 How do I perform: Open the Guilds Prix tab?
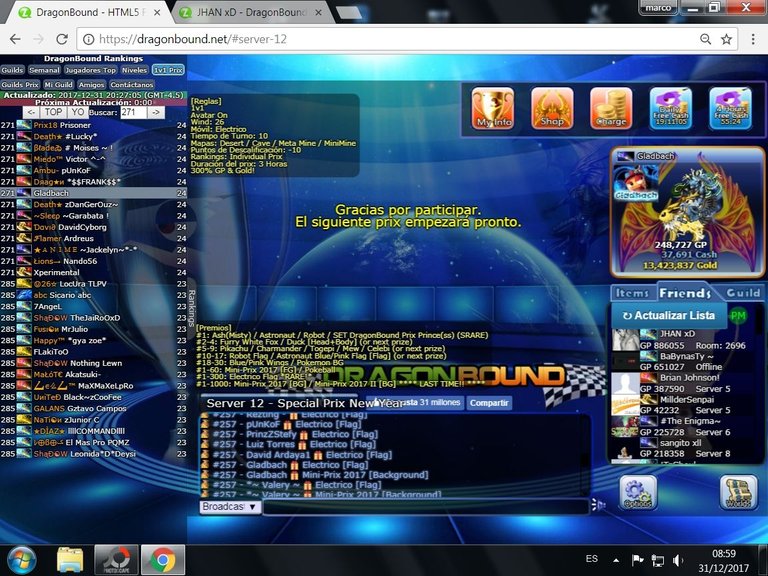click(20, 84)
